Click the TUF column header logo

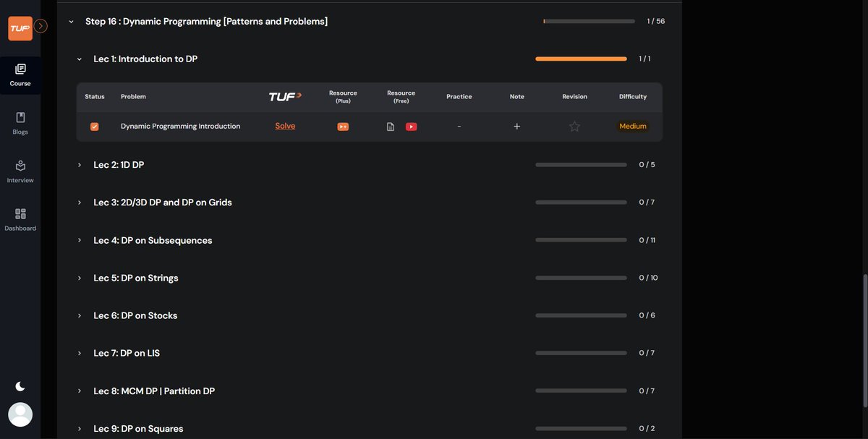pos(285,96)
